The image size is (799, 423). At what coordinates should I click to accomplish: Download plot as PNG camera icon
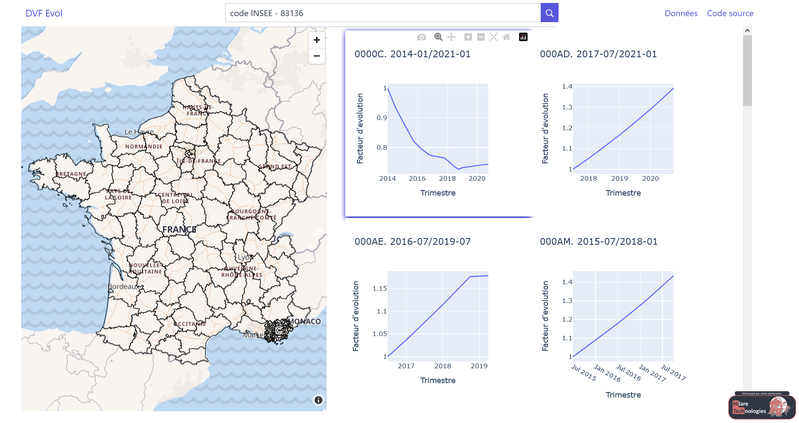point(421,37)
